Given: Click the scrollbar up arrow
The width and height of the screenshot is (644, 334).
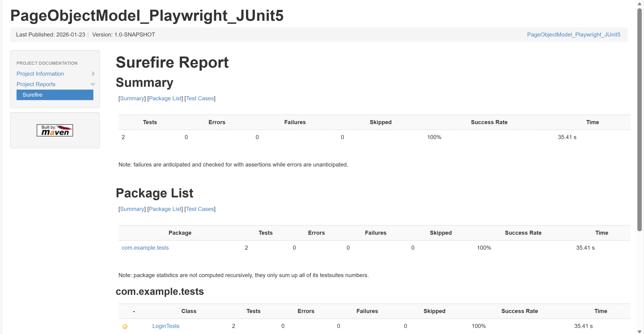Looking at the screenshot, I should pyautogui.click(x=640, y=3).
